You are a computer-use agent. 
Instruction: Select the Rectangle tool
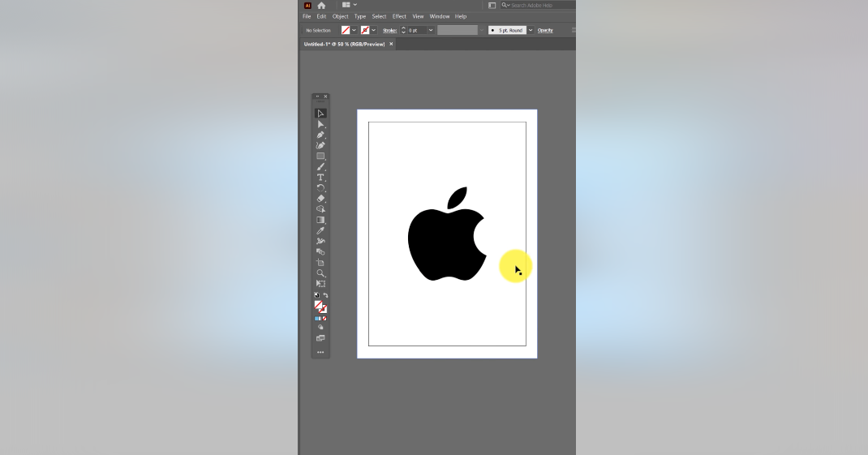point(320,156)
